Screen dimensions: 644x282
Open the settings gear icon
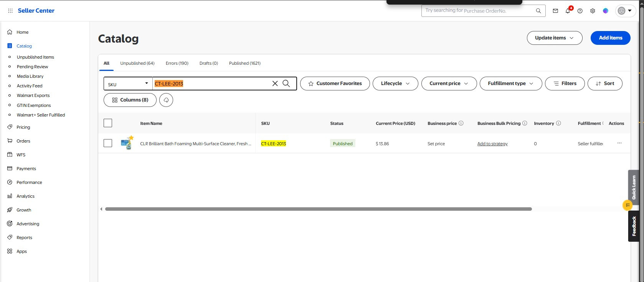593,11
